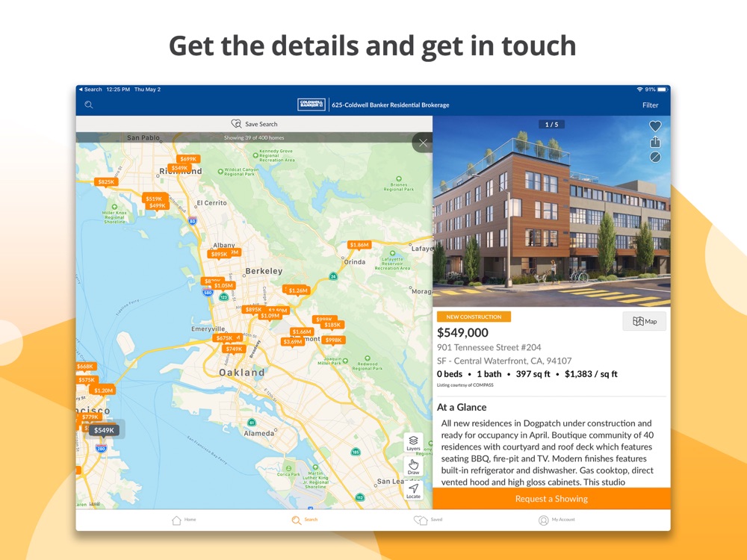Open the search magnifier icon in header
The height and width of the screenshot is (560, 747).
point(89,105)
